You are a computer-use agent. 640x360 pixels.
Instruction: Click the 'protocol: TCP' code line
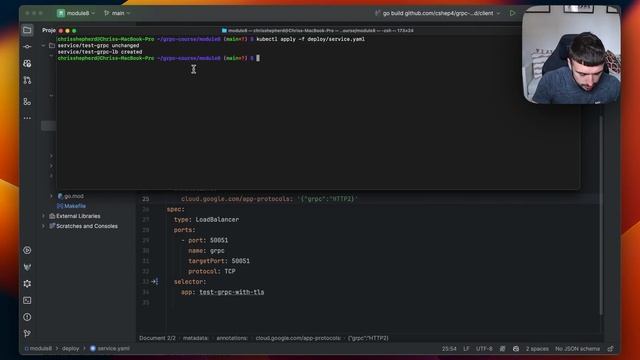pos(211,271)
